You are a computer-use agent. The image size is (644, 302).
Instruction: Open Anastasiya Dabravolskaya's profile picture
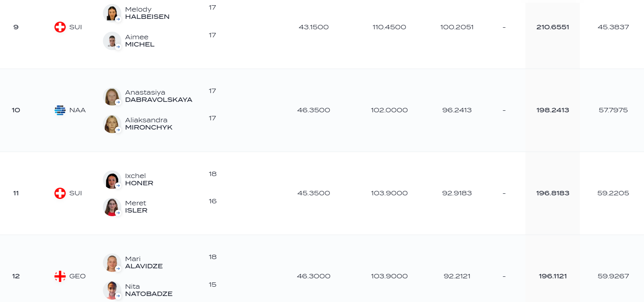[112, 96]
